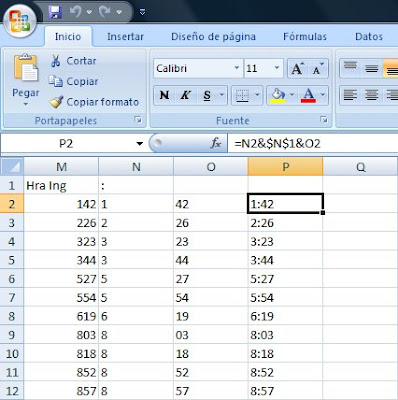Expand font color palette arrow

(323, 95)
